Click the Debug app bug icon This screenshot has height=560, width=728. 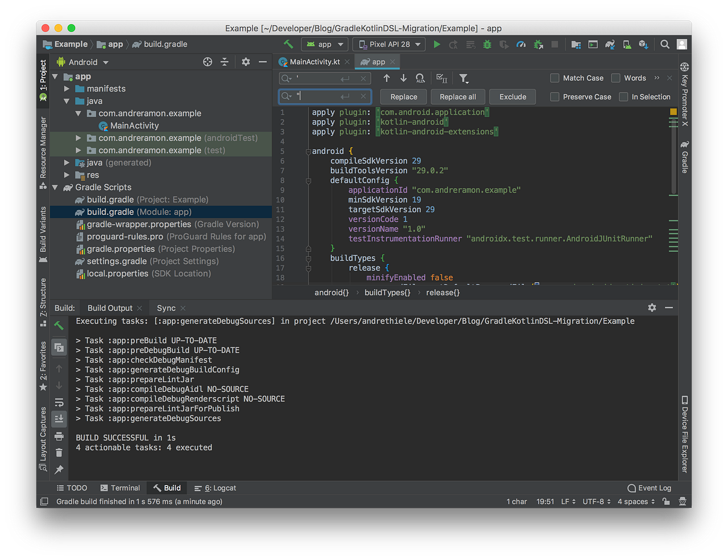(x=487, y=44)
